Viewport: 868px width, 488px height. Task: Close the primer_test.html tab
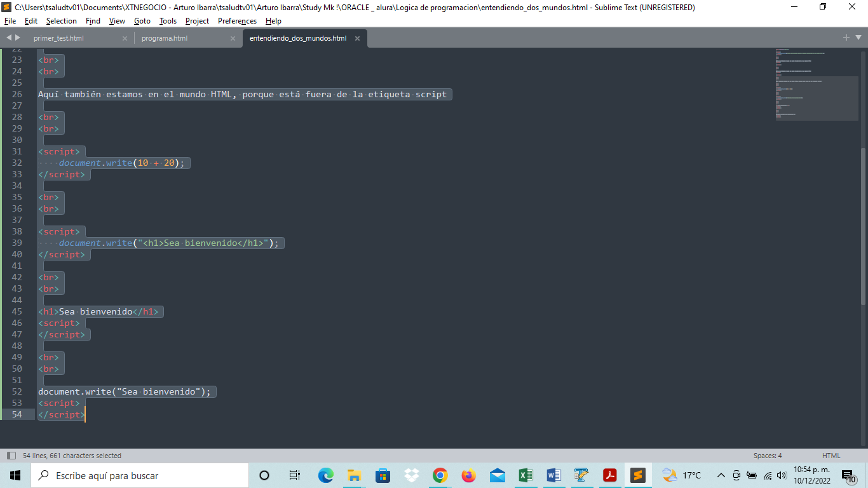[125, 38]
